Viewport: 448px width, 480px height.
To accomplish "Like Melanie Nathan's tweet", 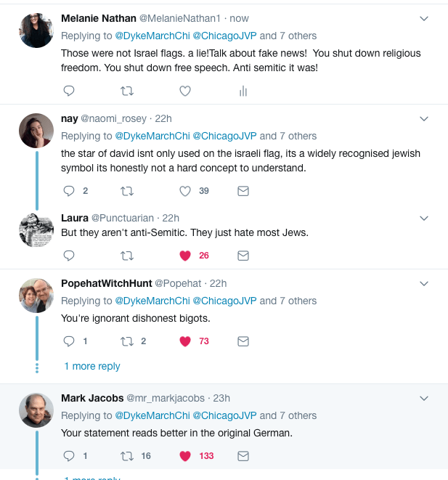I will pyautogui.click(x=185, y=91).
